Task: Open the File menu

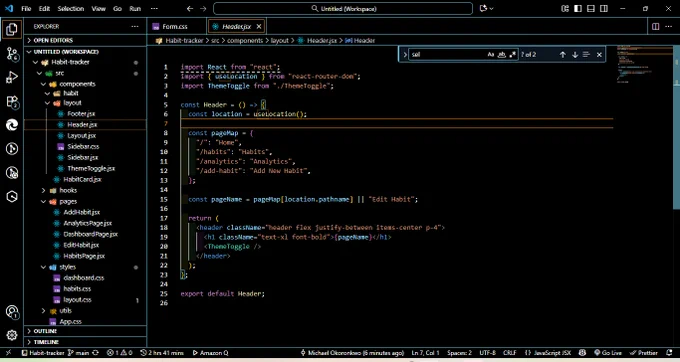Action: tap(26, 8)
